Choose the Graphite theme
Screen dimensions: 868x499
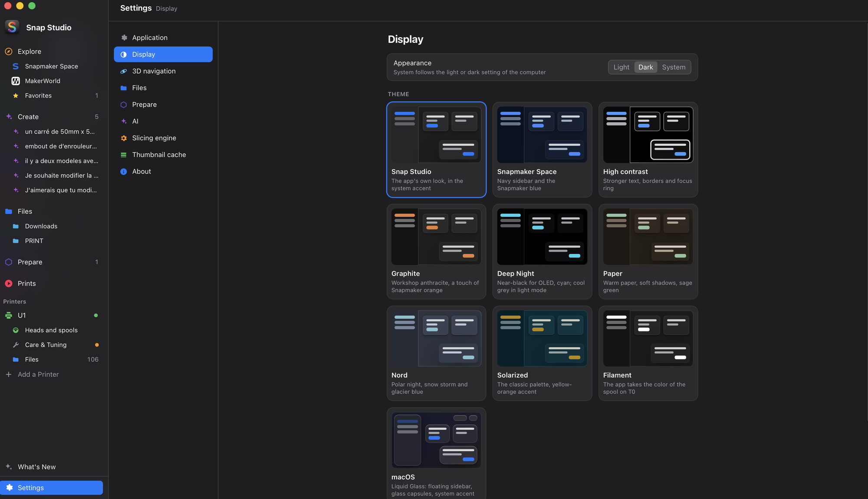pyautogui.click(x=436, y=252)
